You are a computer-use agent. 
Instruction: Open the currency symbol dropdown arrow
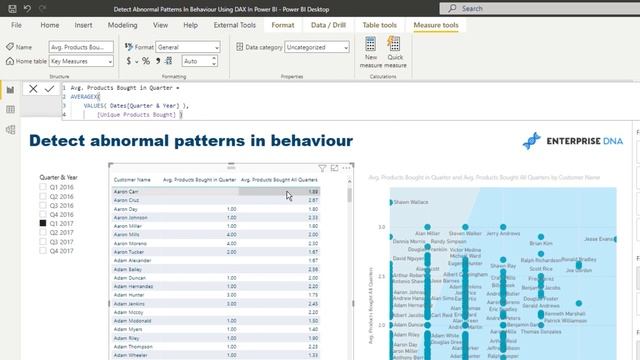[x=136, y=62]
